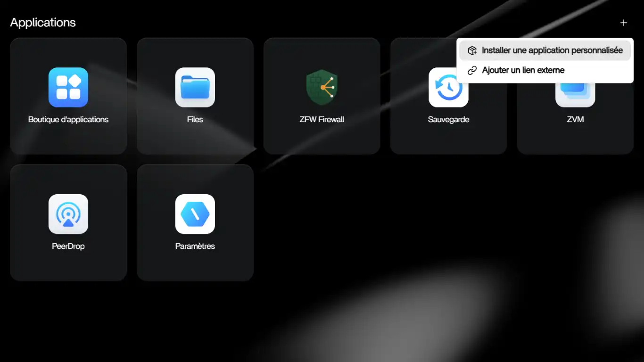The width and height of the screenshot is (644, 362).
Task: Open the ZFW Firewall shield icon
Action: 322,87
